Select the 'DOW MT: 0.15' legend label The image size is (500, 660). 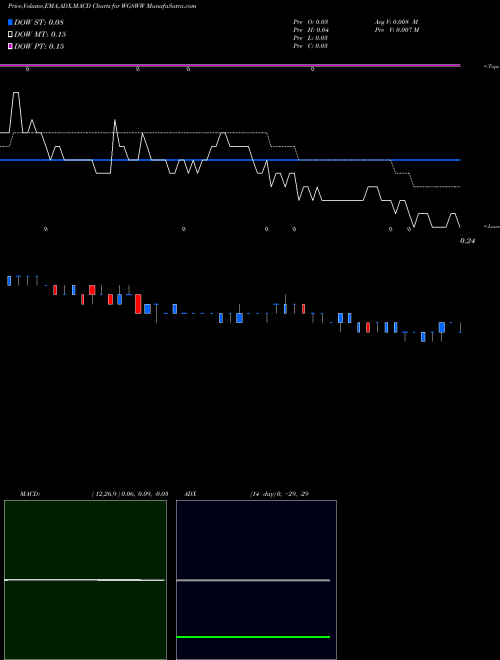(x=40, y=35)
